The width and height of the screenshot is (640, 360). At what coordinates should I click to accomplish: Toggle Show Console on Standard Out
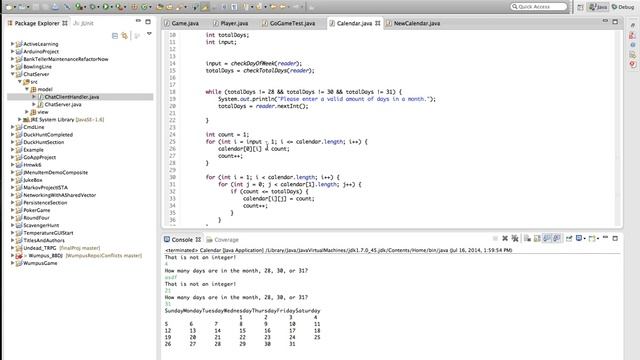(x=547, y=238)
